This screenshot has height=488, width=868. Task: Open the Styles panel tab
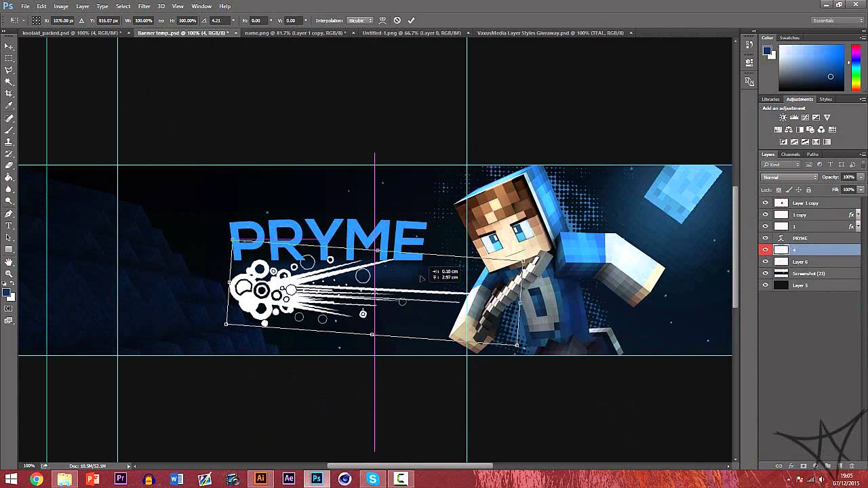click(825, 99)
